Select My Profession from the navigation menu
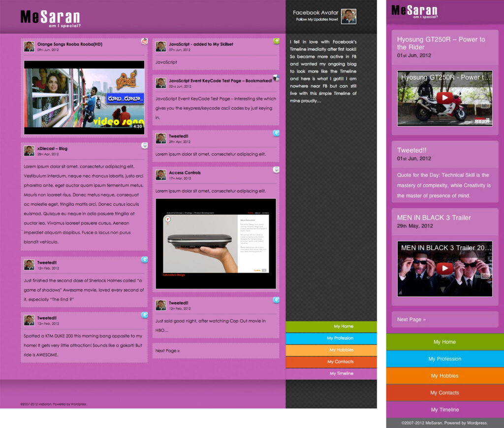The width and height of the screenshot is (504, 428). pyautogui.click(x=332, y=338)
